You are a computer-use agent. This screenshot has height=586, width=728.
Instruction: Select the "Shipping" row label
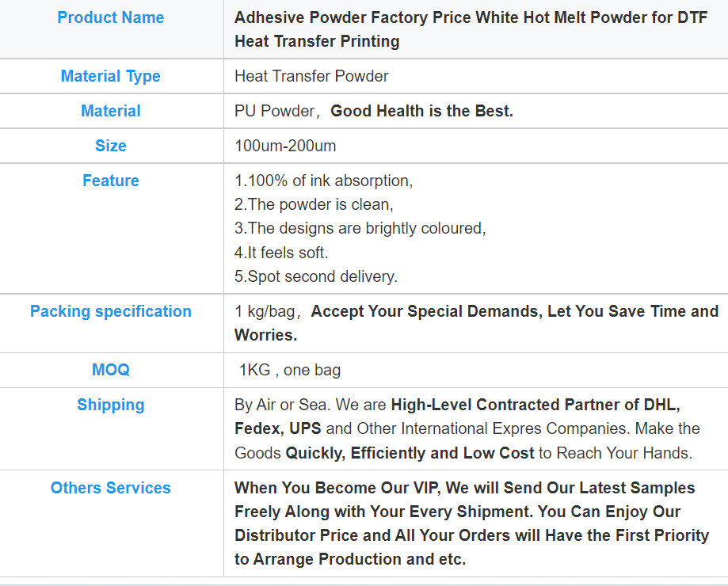[111, 405]
